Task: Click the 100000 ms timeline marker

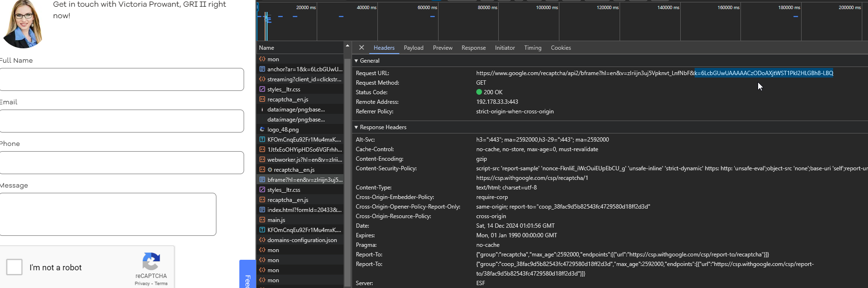Action: pyautogui.click(x=547, y=8)
